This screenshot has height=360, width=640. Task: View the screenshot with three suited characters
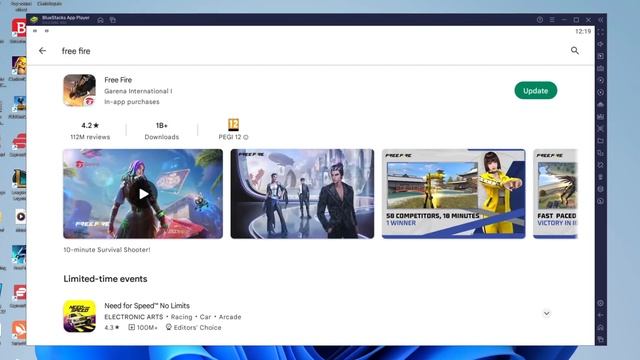coord(302,194)
